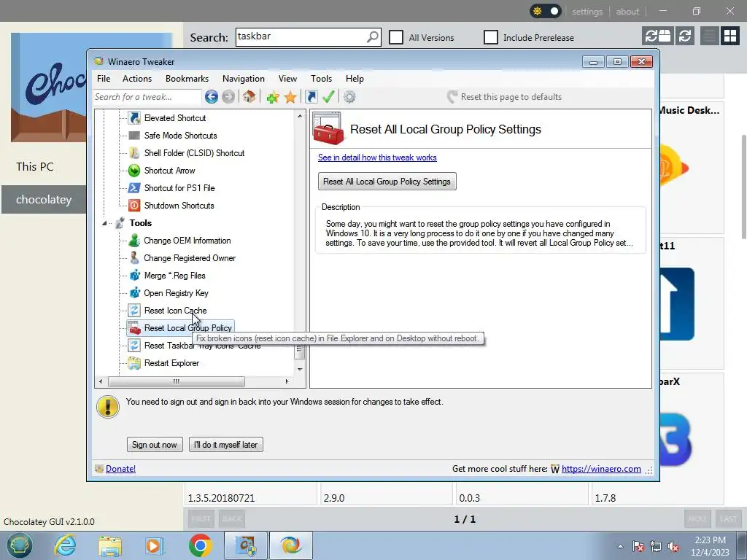The width and height of the screenshot is (747, 560).
Task: Toggle Include Prerelease checkbox in Chocolatey
Action: (491, 38)
